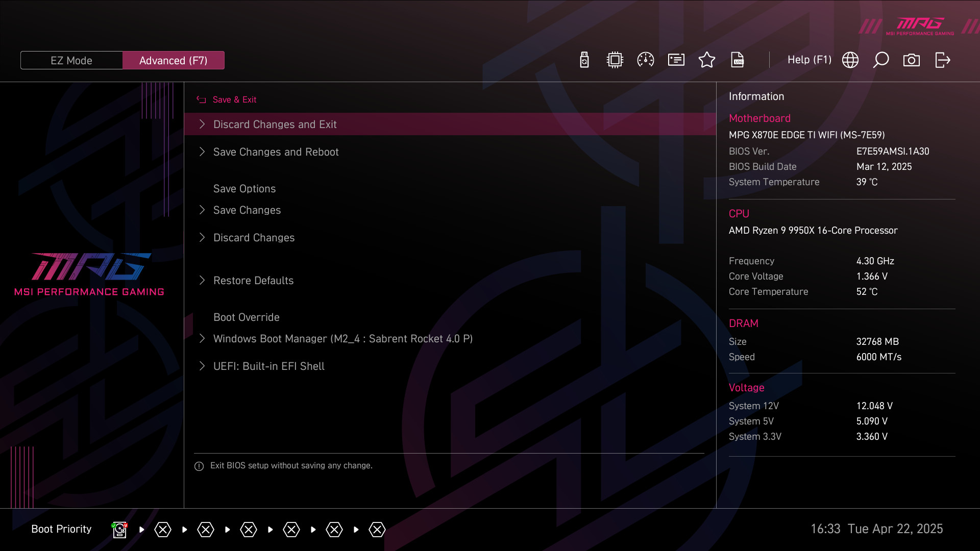
Task: Open Help (F1)
Action: (810, 60)
